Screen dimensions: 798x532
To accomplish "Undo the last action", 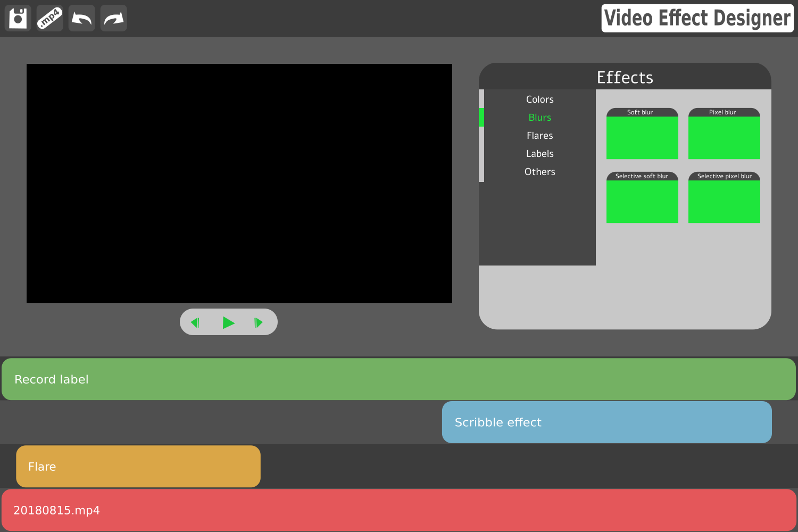I will [82, 18].
